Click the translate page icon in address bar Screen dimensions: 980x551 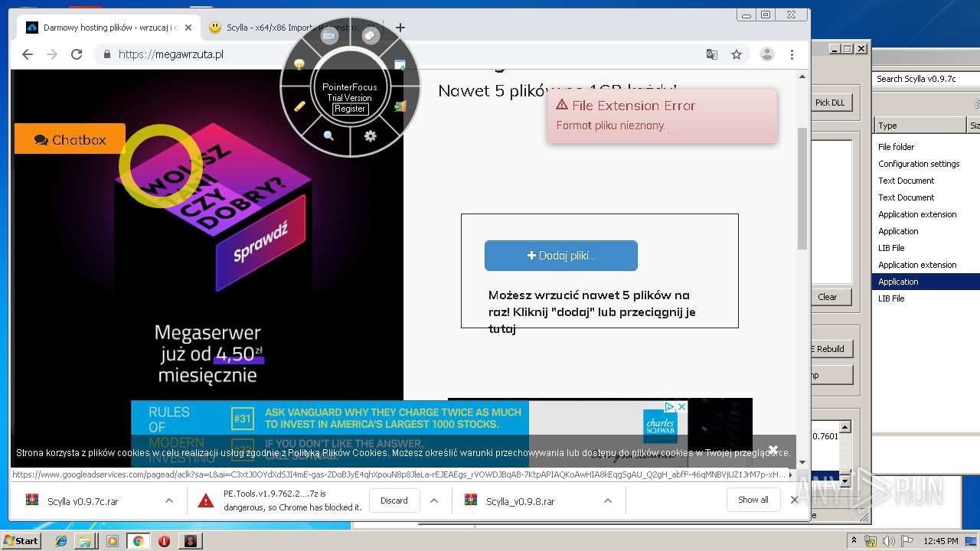pos(712,54)
